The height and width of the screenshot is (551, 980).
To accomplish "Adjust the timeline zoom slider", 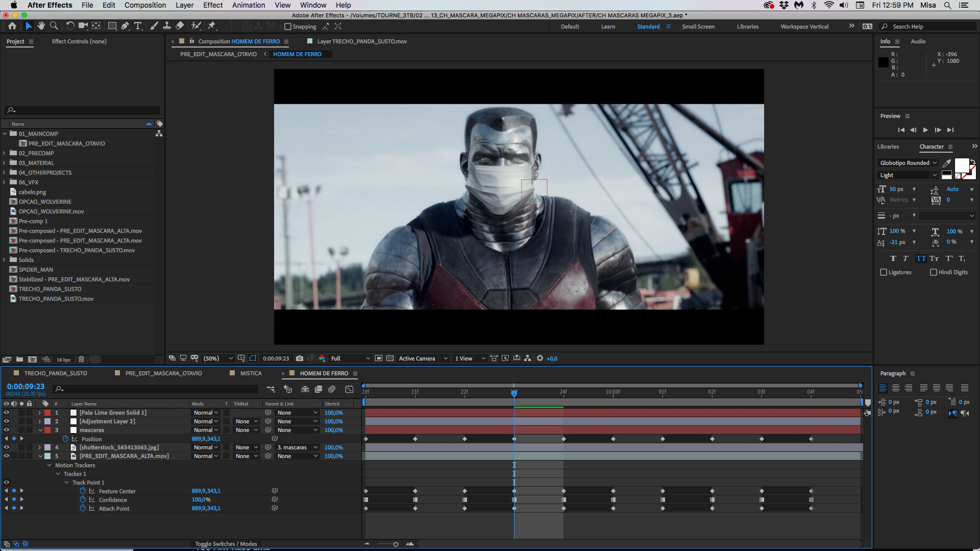I will coord(396,544).
